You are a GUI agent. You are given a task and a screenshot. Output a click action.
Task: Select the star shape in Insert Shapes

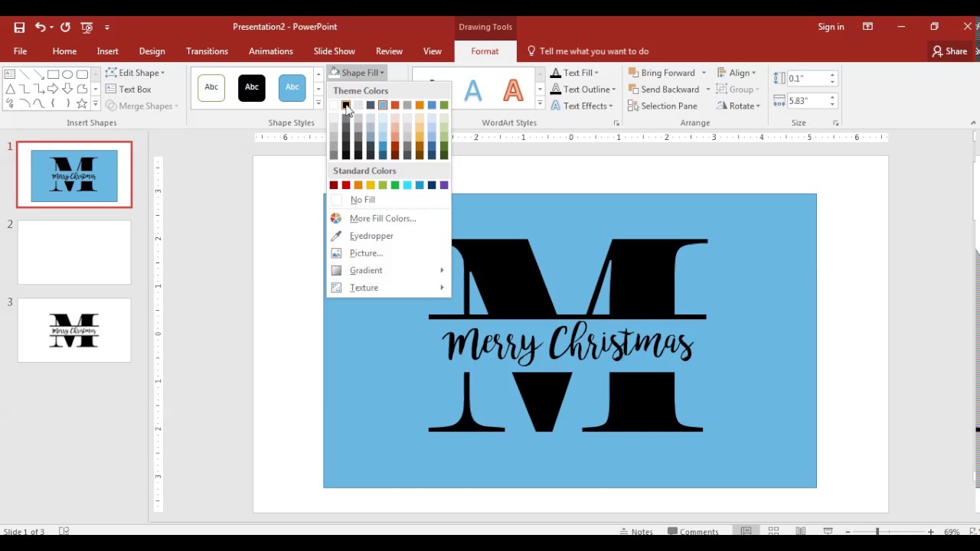click(82, 103)
